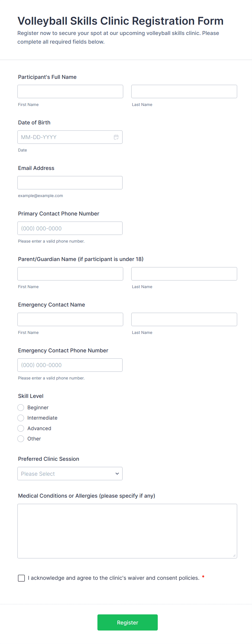Screen dimensions: 252x644
Task: Click the Emergency Contact Last Name field
Action: pos(184,319)
